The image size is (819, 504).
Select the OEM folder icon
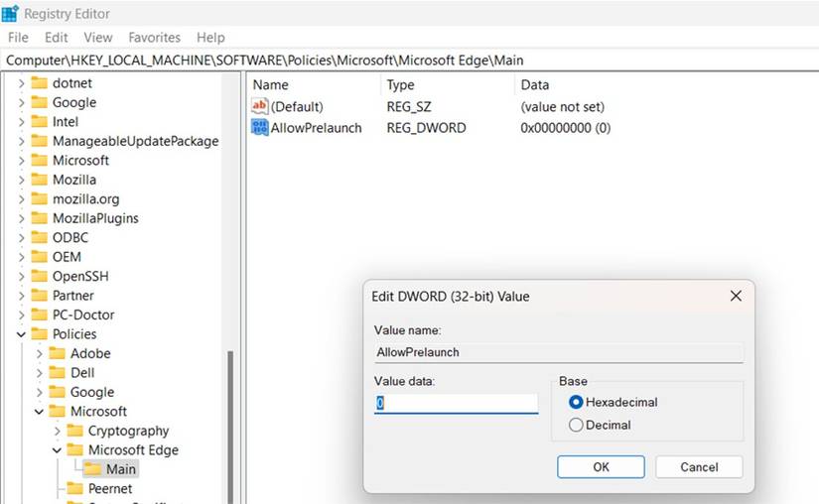pos(39,257)
